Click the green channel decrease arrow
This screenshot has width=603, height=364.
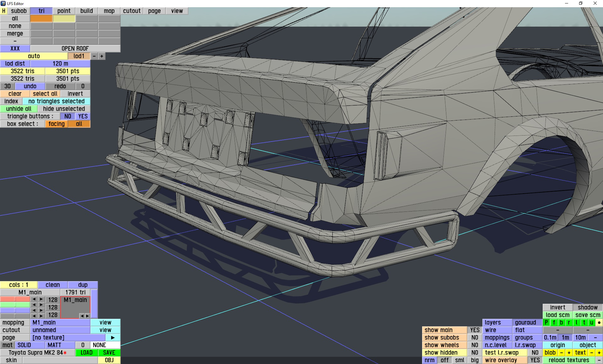(x=34, y=305)
